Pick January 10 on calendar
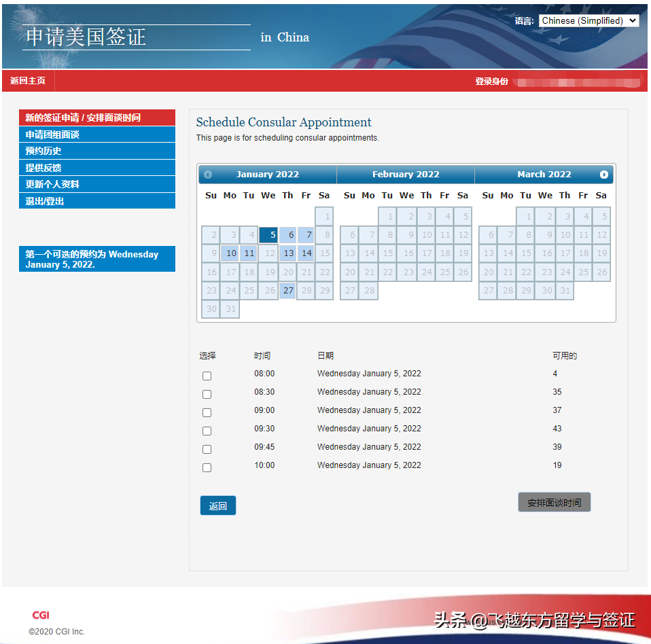This screenshot has height=644, width=651. point(230,253)
